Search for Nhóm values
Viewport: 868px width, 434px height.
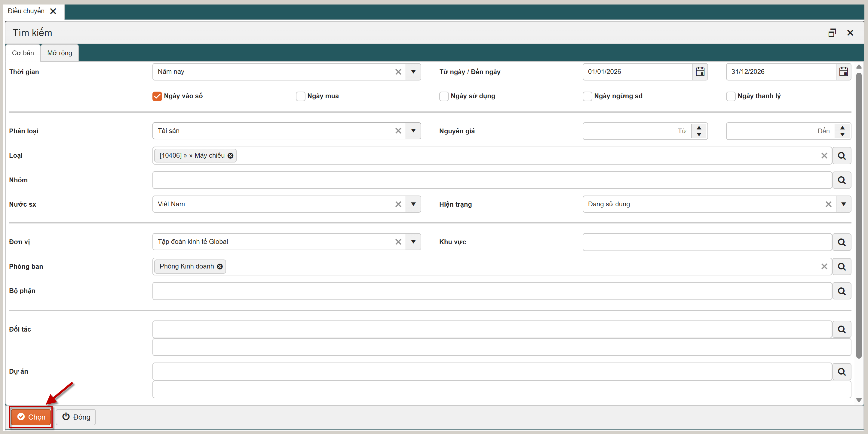[842, 180]
